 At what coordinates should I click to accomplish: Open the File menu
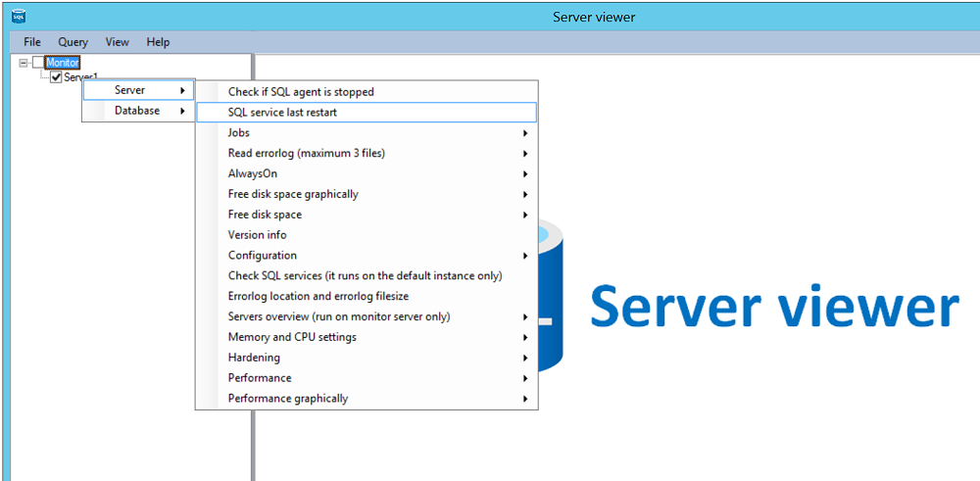click(32, 42)
